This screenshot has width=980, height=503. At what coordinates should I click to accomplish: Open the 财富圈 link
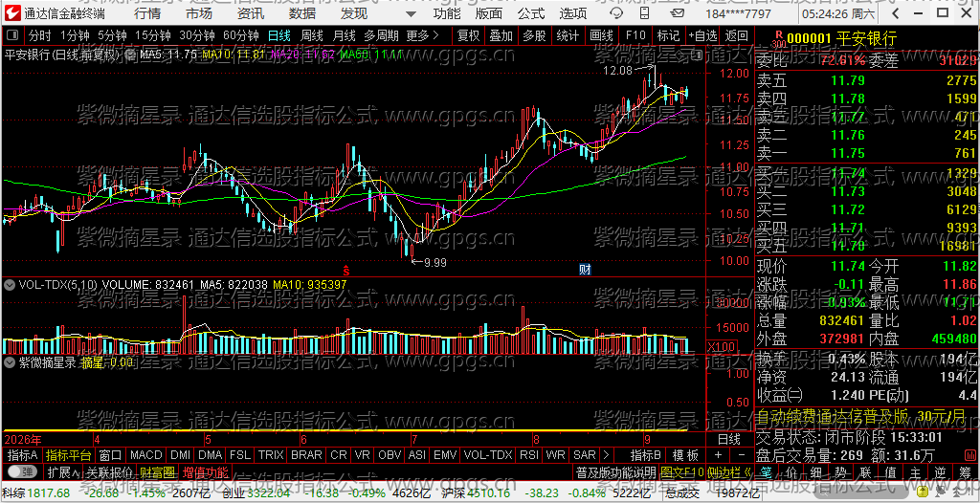click(157, 471)
